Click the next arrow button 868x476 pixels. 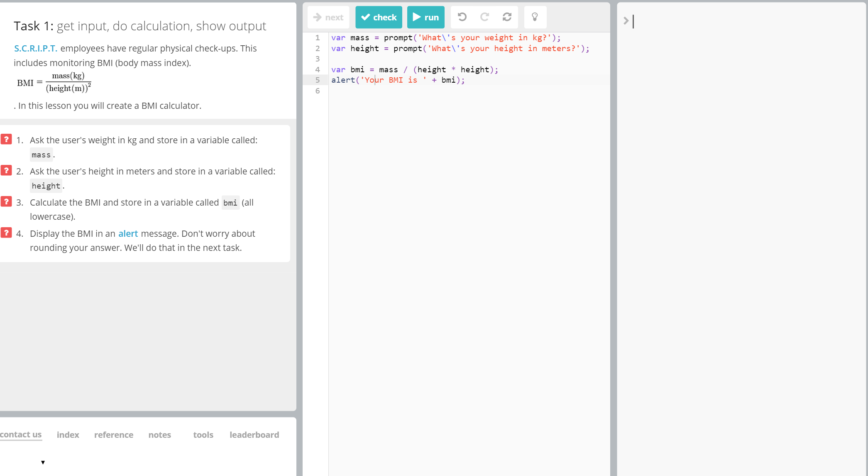tap(328, 17)
